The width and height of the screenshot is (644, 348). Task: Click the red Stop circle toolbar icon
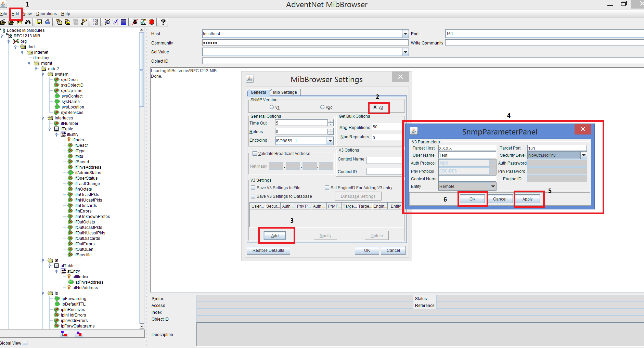click(x=152, y=22)
